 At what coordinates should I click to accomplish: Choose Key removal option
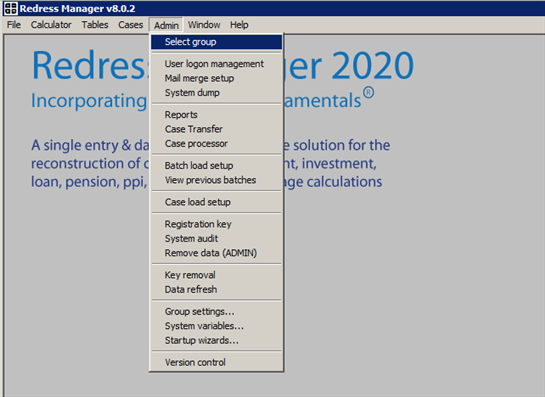point(217,275)
